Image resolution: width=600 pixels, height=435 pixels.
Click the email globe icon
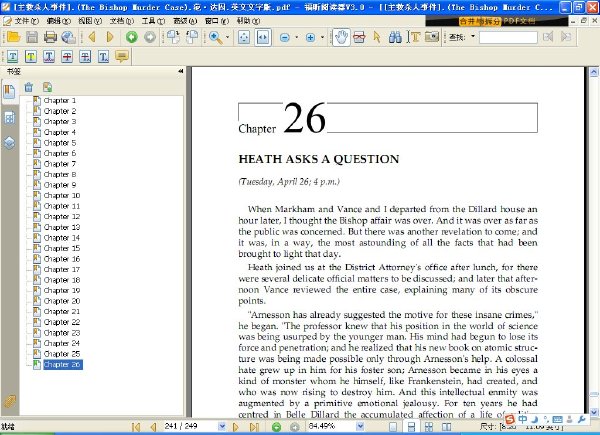[x=69, y=37]
